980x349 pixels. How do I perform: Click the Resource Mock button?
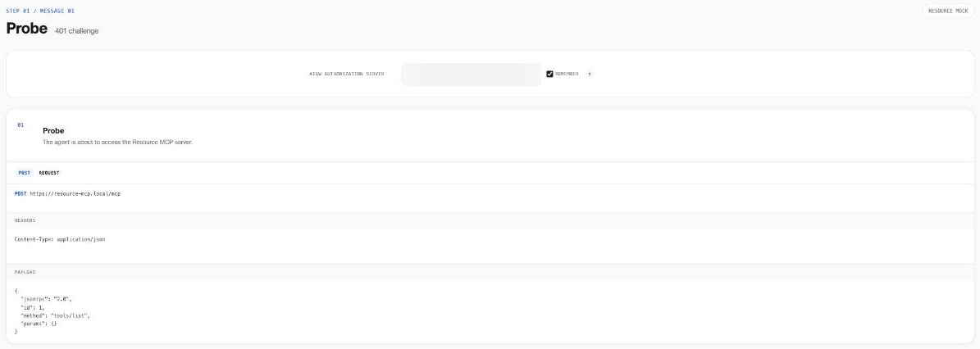pyautogui.click(x=947, y=11)
